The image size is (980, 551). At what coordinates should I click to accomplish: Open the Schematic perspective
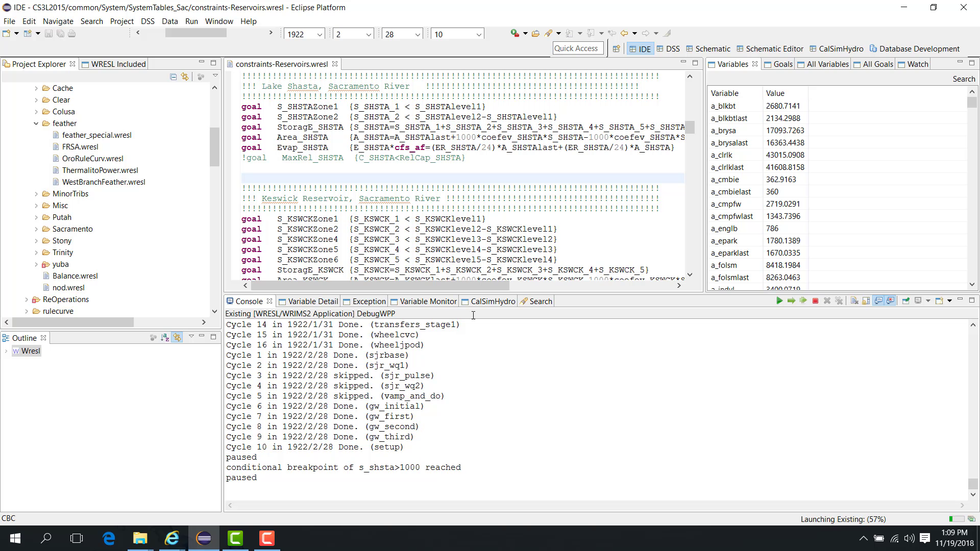point(708,49)
